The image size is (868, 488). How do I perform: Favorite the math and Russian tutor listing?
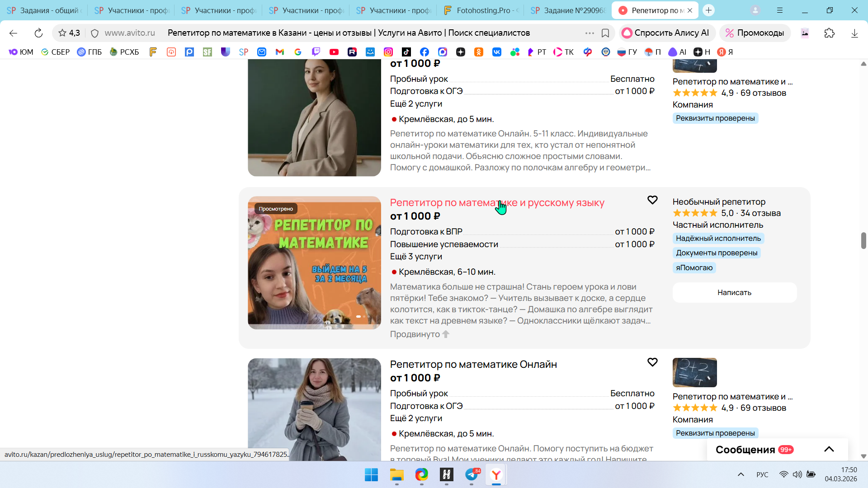(x=652, y=200)
